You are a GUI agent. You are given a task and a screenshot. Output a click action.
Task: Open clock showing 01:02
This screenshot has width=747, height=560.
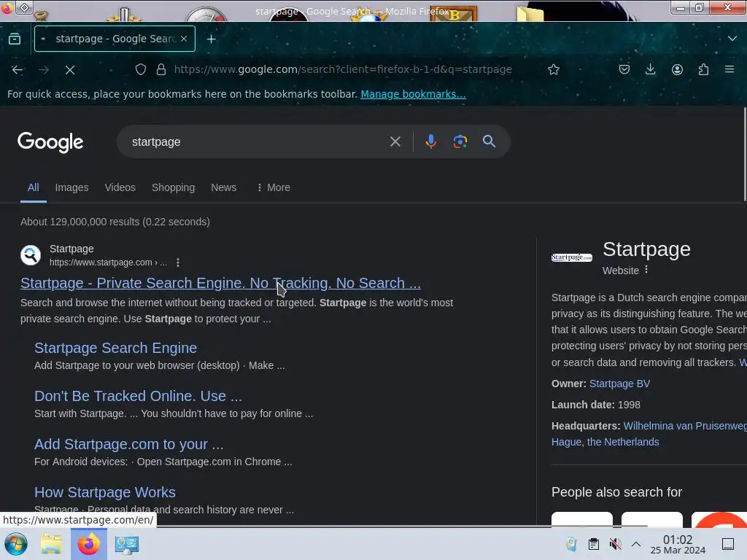(x=678, y=544)
